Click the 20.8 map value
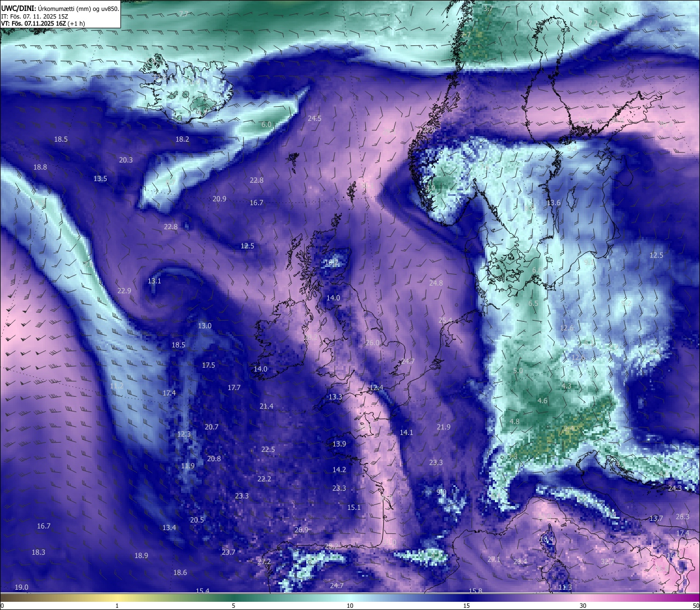The height and width of the screenshot is (610, 700). coord(214,459)
